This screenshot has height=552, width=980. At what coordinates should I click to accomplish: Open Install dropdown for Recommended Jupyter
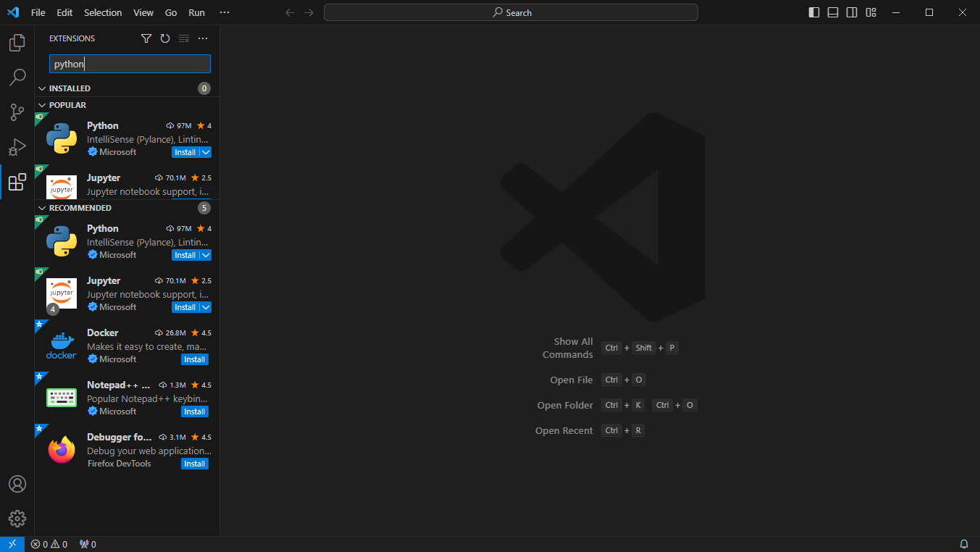point(206,307)
